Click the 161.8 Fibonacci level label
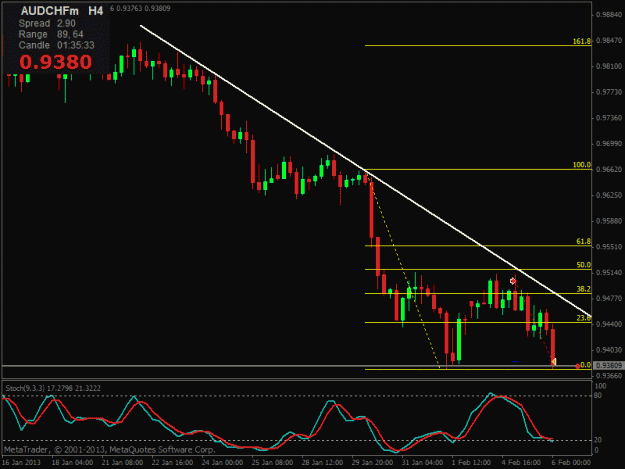 [582, 41]
